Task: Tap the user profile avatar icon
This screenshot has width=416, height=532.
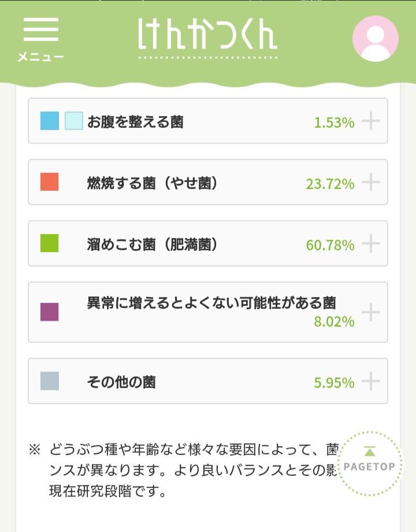Action: click(376, 38)
